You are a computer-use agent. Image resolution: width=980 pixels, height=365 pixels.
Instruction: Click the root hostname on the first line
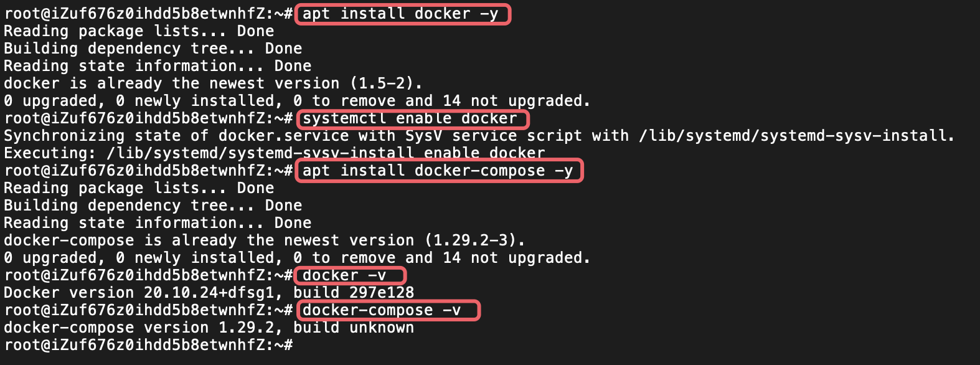(x=144, y=14)
